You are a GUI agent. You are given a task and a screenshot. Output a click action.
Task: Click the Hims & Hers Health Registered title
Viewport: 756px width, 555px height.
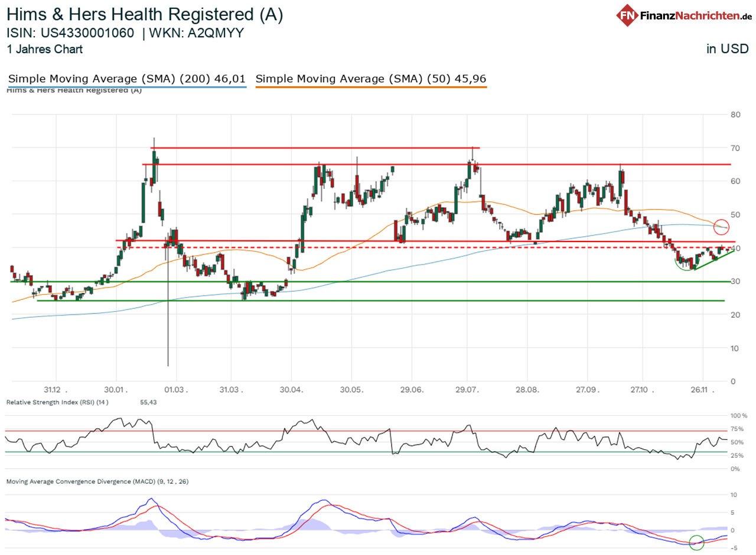click(x=145, y=14)
